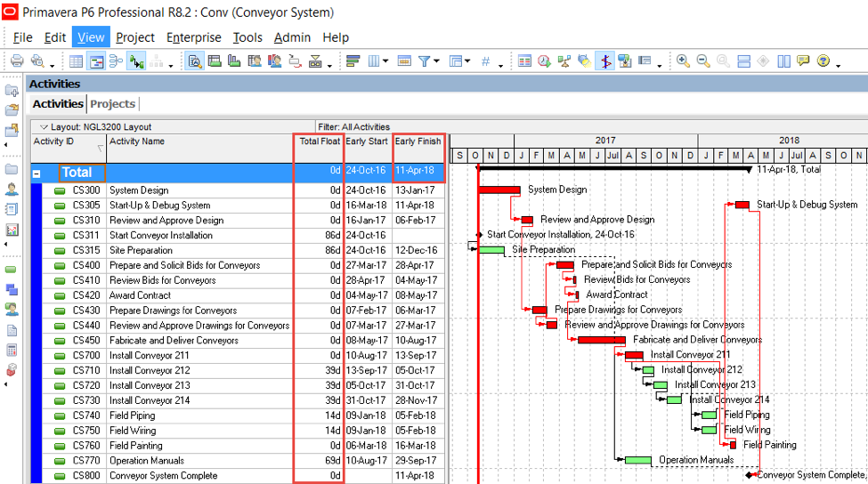Open the Resource Assignments sidebar icon
This screenshot has height=484, width=868.
11,310
